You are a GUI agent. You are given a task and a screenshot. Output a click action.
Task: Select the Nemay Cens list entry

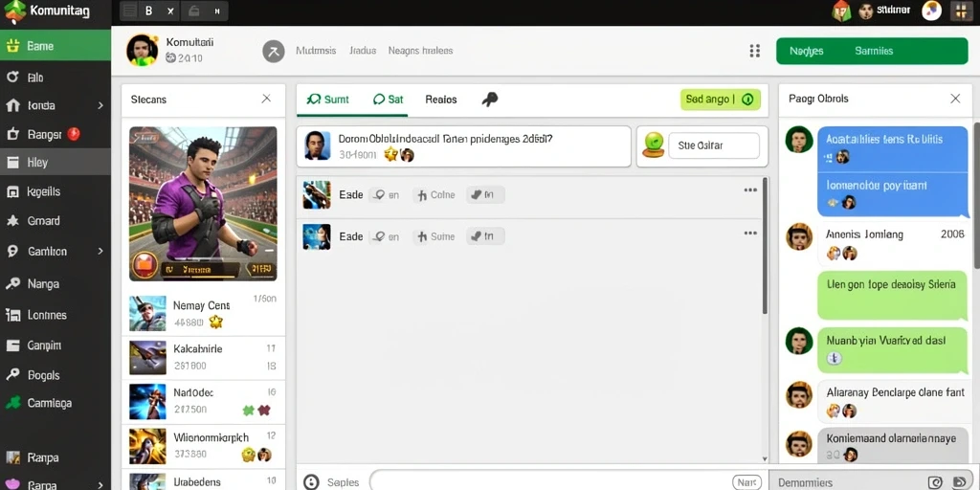[203, 313]
